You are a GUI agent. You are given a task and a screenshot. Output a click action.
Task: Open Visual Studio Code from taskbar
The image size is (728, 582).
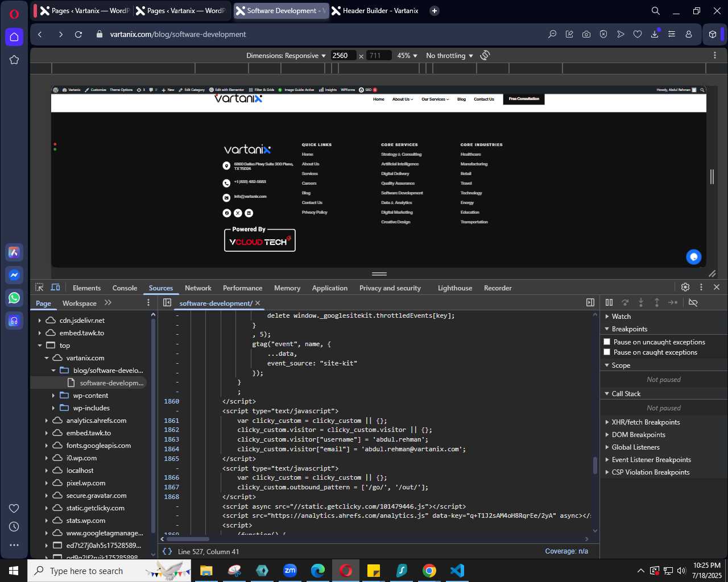[457, 571]
